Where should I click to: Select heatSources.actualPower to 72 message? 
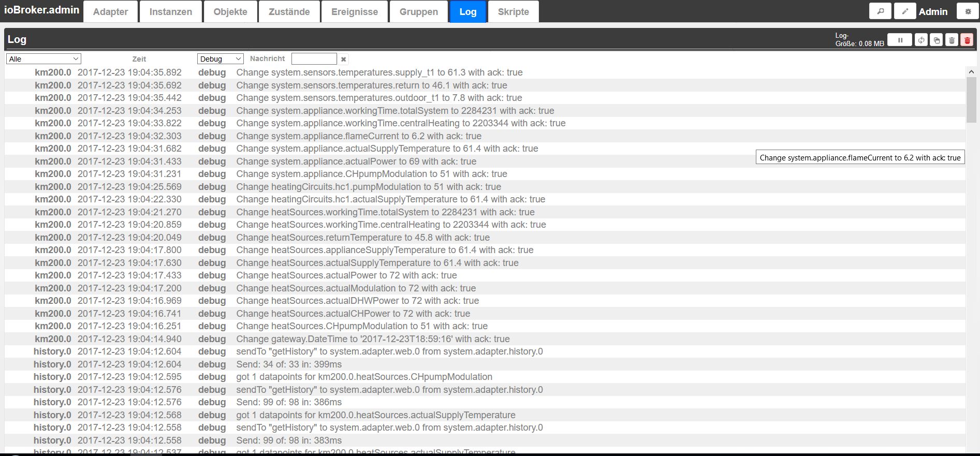tap(346, 275)
